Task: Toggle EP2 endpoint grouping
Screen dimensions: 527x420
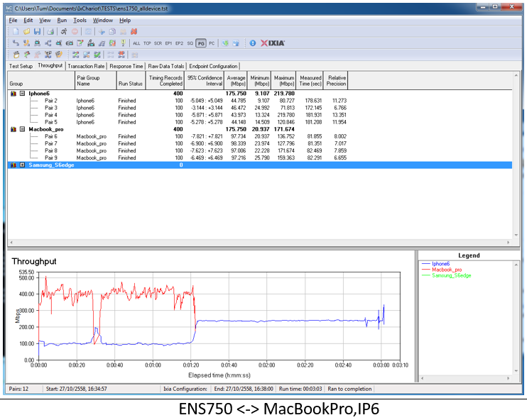Action: pyautogui.click(x=180, y=43)
